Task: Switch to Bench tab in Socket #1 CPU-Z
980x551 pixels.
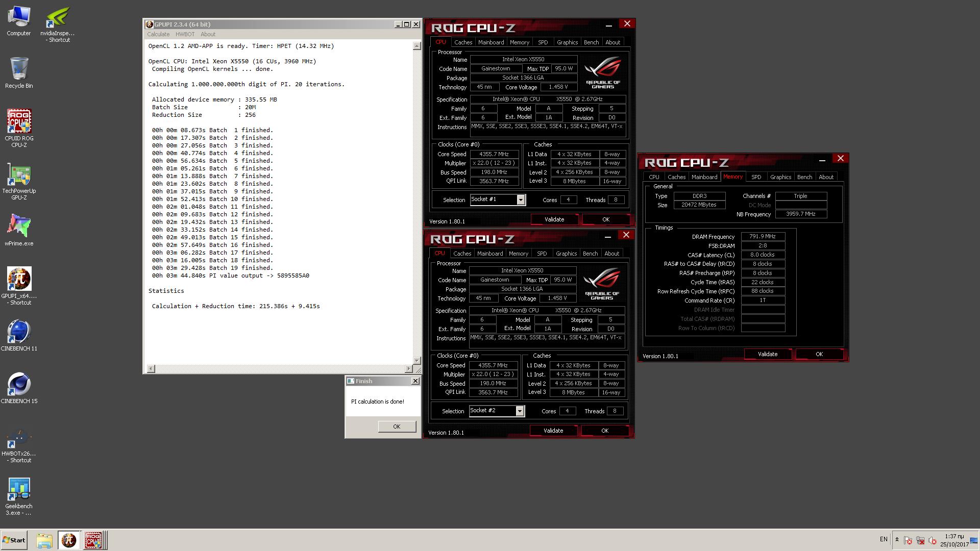Action: (591, 42)
